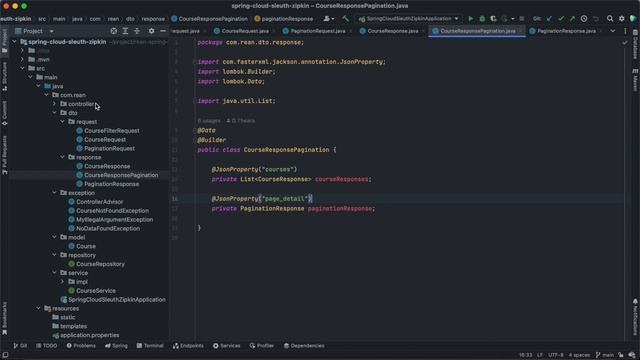640x360 pixels.
Task: Toggle tool window quick access in status bar corner
Action: click(x=5, y=355)
